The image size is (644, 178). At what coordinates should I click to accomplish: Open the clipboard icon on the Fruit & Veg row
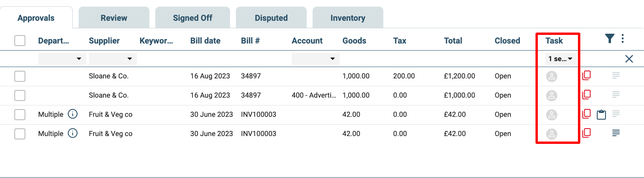601,114
